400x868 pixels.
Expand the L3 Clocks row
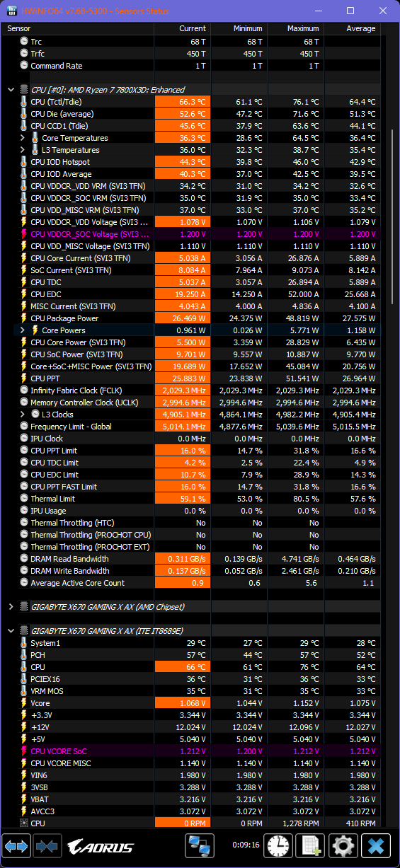point(23,415)
